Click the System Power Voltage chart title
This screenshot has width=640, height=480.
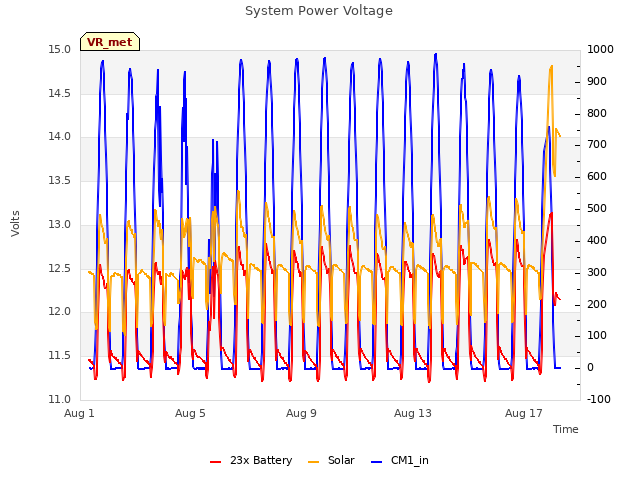click(x=319, y=11)
